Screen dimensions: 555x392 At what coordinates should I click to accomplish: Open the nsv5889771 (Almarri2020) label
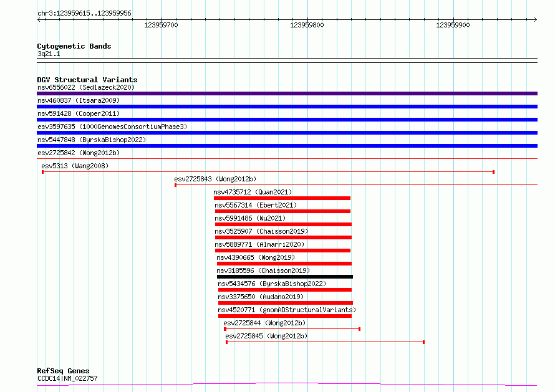click(x=259, y=244)
